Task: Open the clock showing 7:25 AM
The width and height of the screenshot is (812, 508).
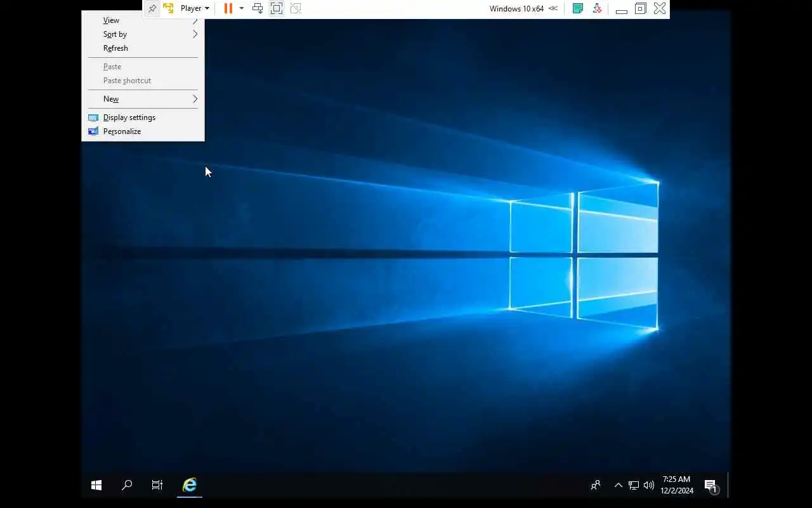Action: point(676,485)
